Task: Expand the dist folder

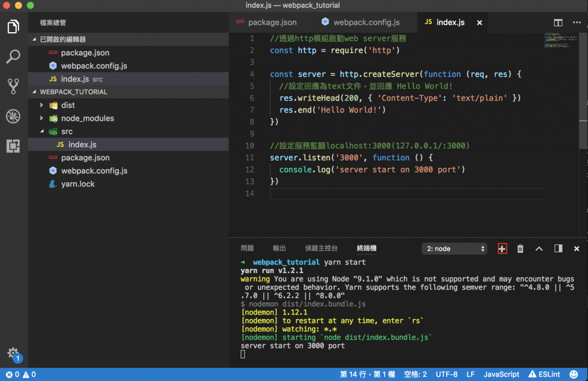Action: click(68, 105)
